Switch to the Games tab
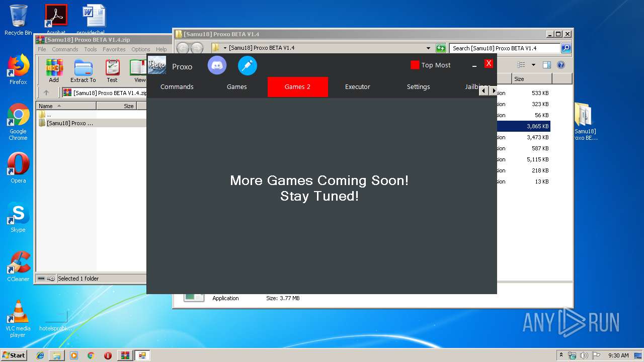The image size is (644, 362). [x=236, y=86]
